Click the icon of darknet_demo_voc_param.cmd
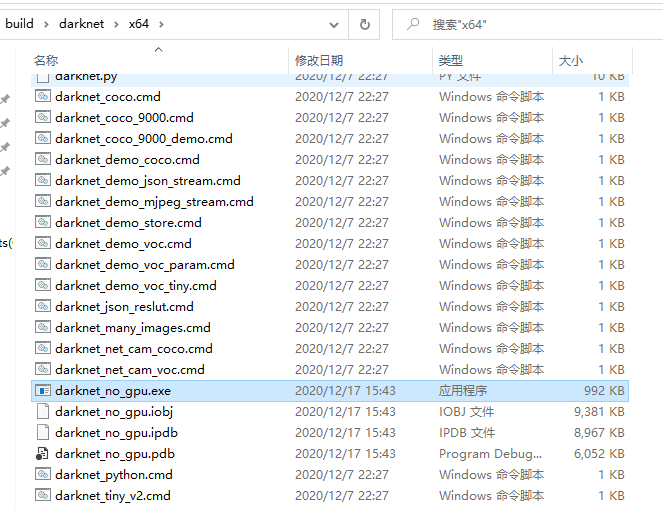Screen dimensions: 663x509 (x=43, y=264)
